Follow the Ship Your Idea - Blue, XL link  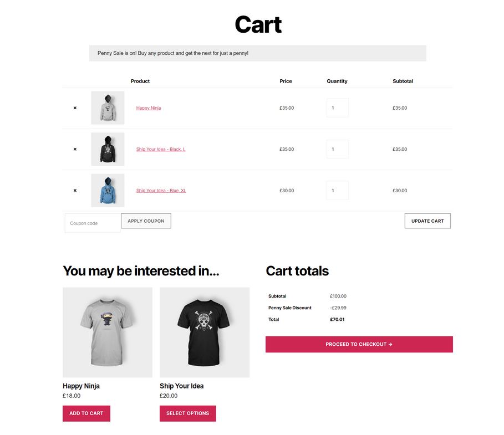[161, 191]
